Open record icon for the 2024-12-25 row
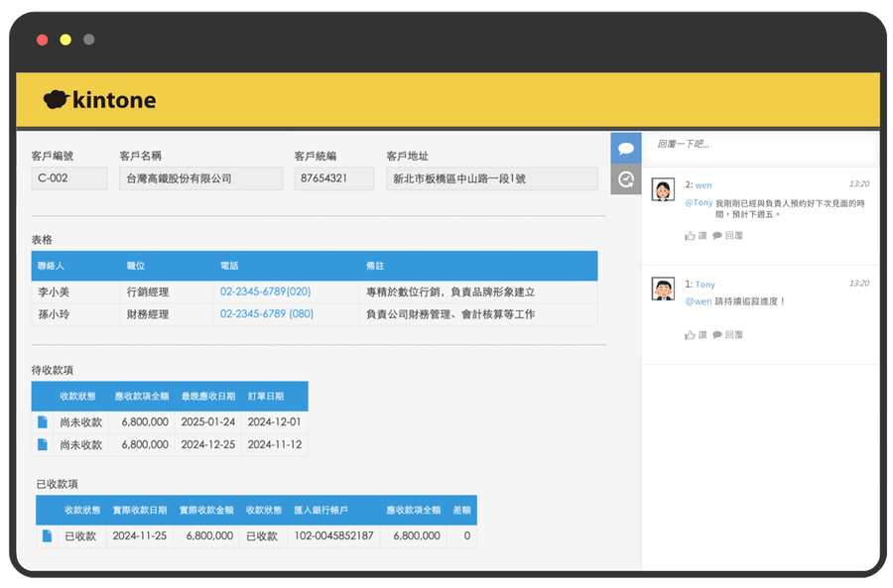Viewport: 893px width, 588px height. (x=42, y=444)
